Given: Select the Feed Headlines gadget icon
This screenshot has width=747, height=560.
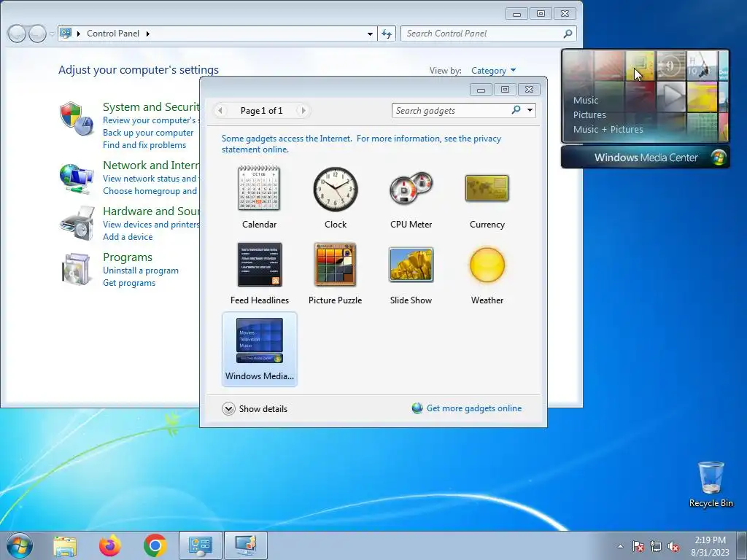Looking at the screenshot, I should click(x=260, y=265).
